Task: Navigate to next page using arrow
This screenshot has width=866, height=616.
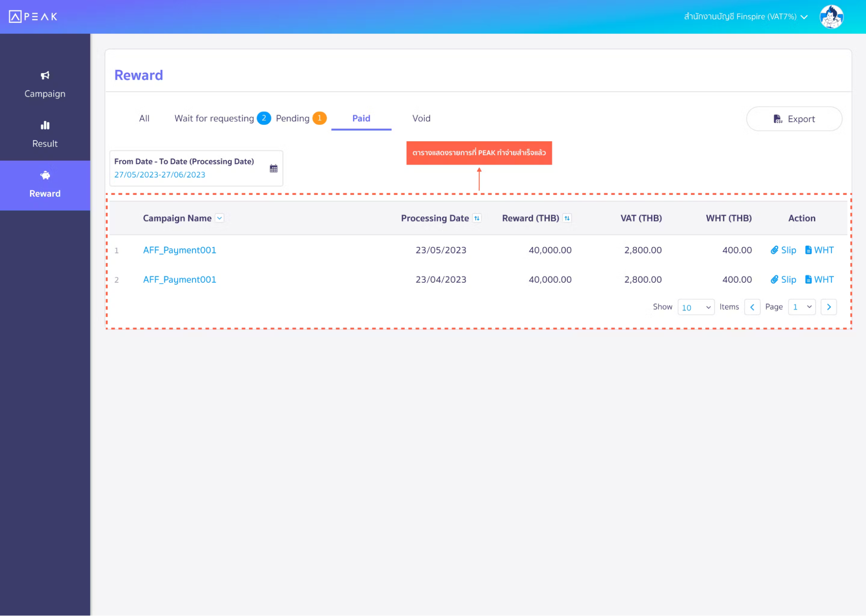Action: point(830,307)
